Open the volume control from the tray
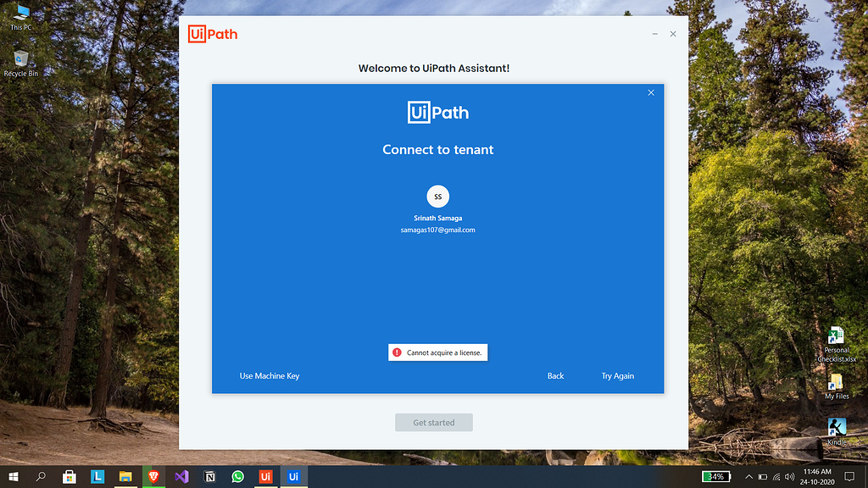The image size is (868, 488). pyautogui.click(x=790, y=477)
